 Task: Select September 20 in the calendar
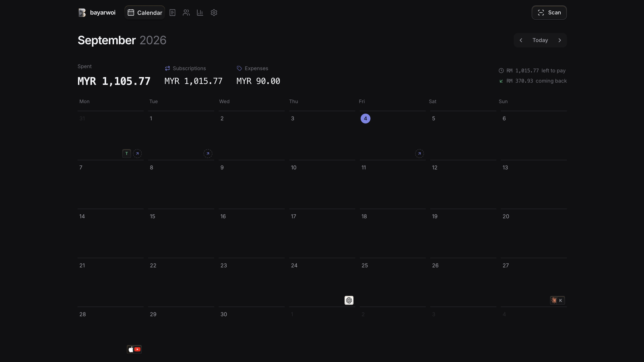(x=534, y=233)
